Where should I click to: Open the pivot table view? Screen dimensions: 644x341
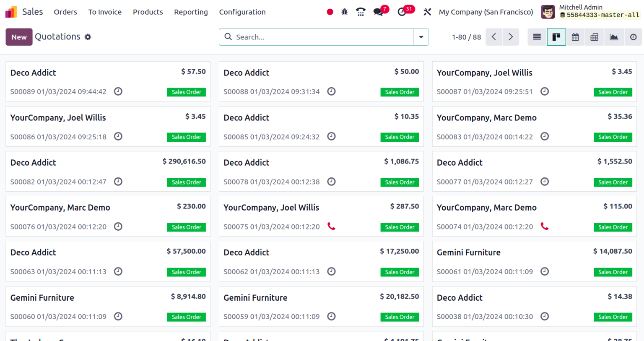pyautogui.click(x=594, y=37)
